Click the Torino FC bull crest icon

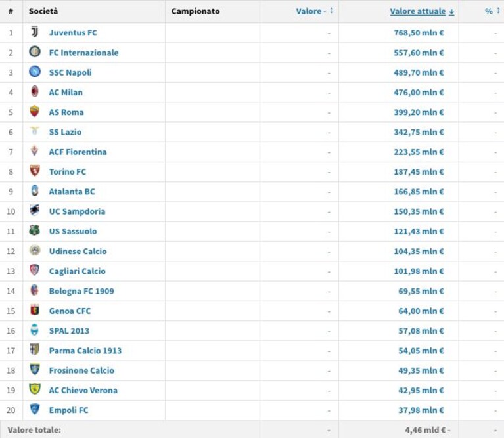point(34,171)
